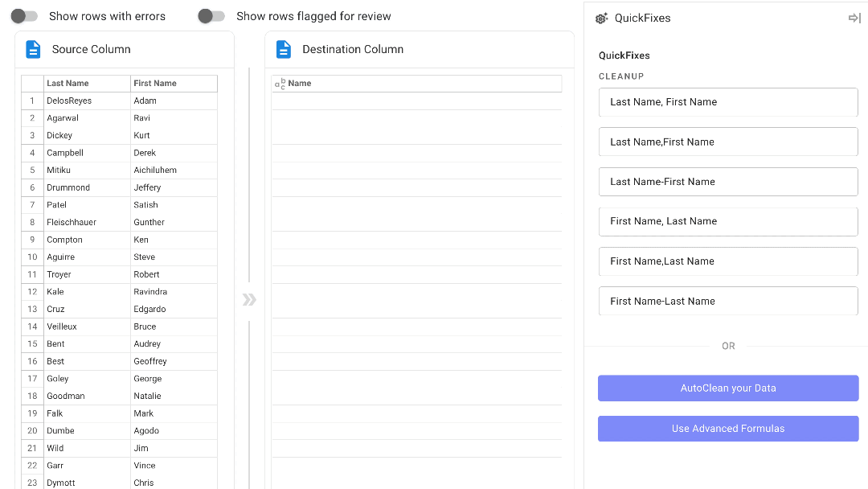Select the Name destination column header
868x489 pixels.
point(417,84)
